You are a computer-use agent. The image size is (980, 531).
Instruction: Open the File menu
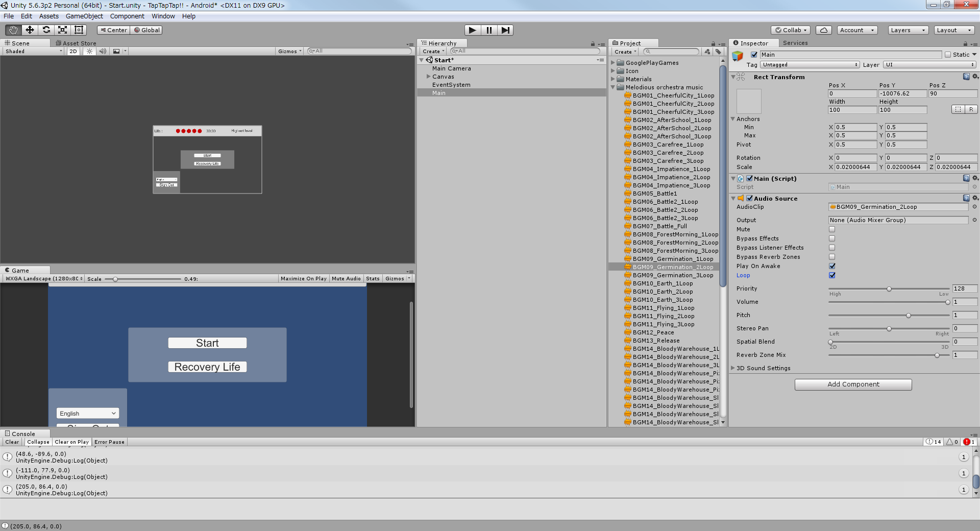pyautogui.click(x=9, y=16)
